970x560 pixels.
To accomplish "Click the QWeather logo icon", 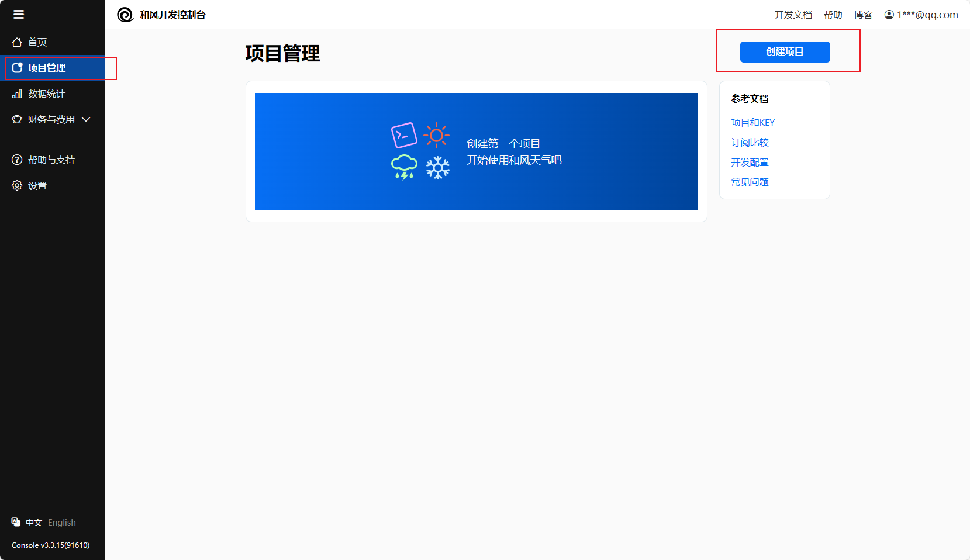I will 125,15.
